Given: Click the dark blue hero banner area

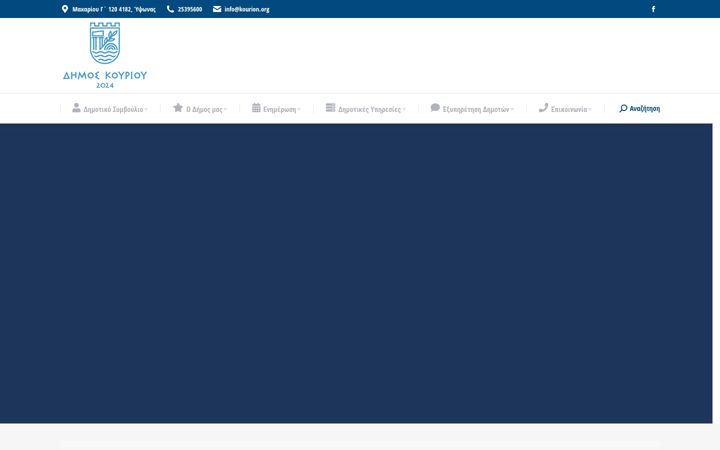Looking at the screenshot, I should point(356,273).
